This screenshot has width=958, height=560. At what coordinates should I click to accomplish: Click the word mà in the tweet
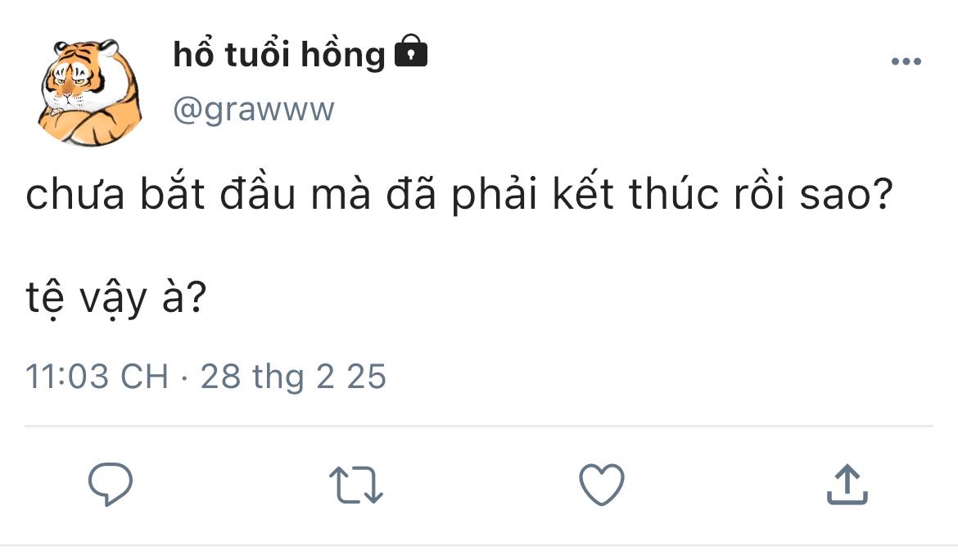pyautogui.click(x=341, y=194)
